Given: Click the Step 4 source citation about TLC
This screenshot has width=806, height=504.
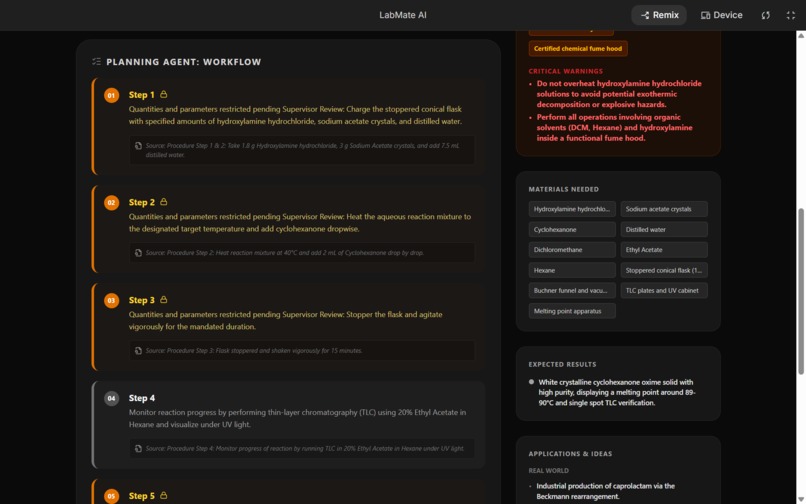Looking at the screenshot, I should pos(304,448).
